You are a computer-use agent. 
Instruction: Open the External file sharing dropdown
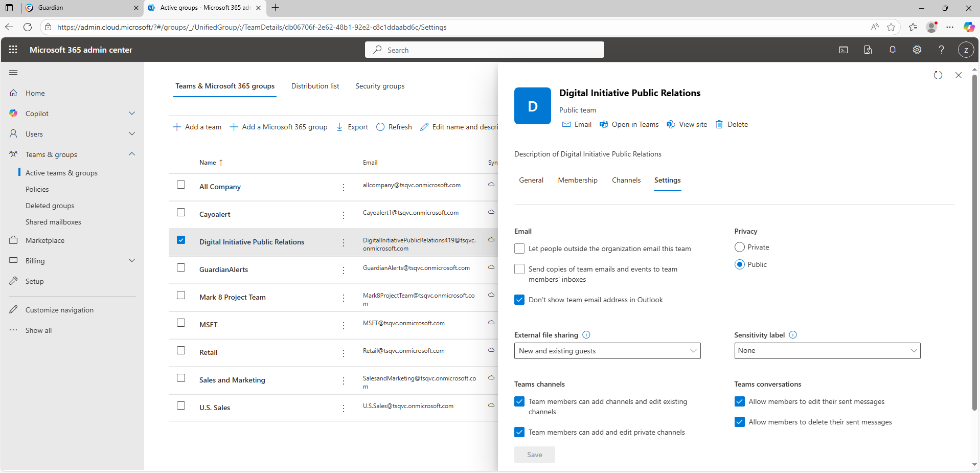coord(607,351)
